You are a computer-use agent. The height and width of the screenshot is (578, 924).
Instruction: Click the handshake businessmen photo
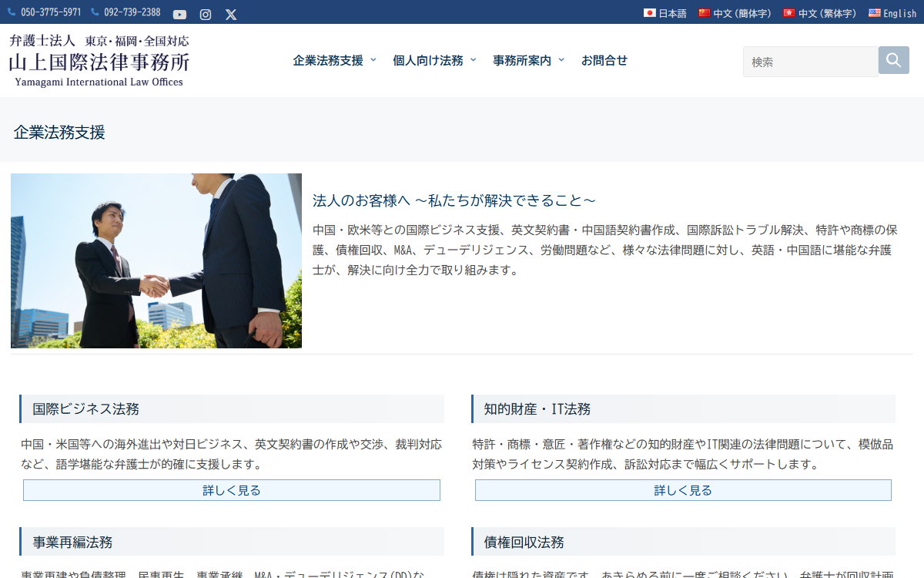click(x=156, y=260)
